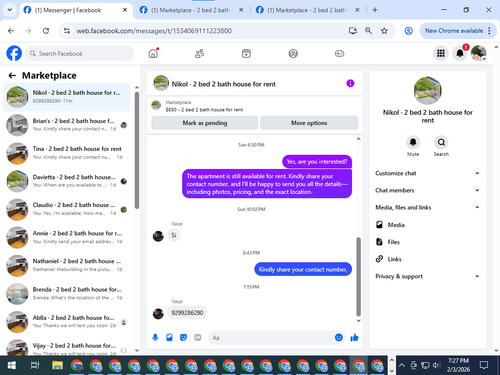The height and width of the screenshot is (375, 500).
Task: Mute the Nikol conversation bell icon
Action: (413, 142)
